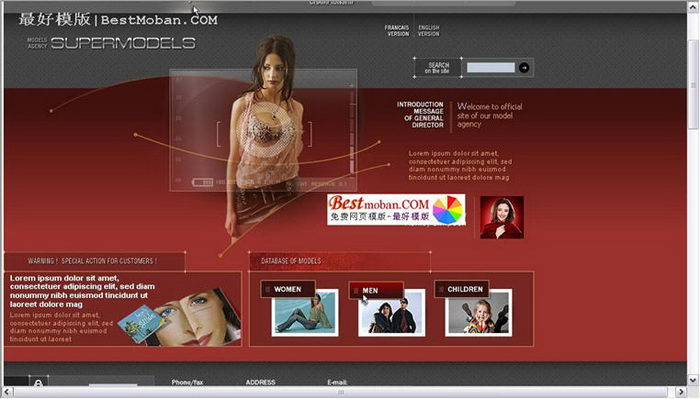Click the two men thumbnail photo
This screenshot has width=700, height=399.
pos(392,314)
